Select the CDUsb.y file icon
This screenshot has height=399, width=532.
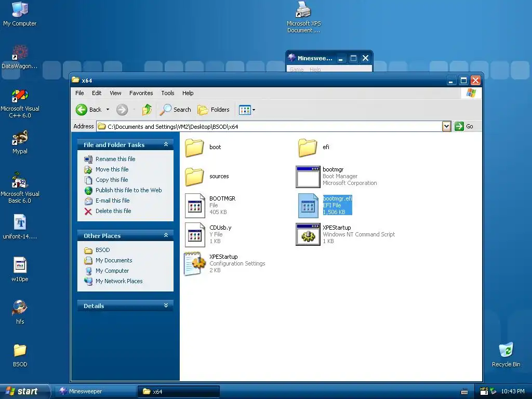pos(195,235)
